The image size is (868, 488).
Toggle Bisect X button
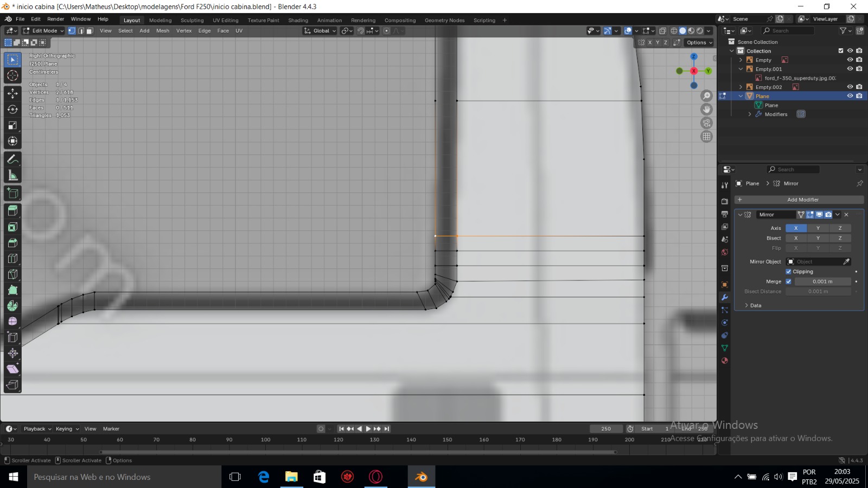tap(796, 238)
